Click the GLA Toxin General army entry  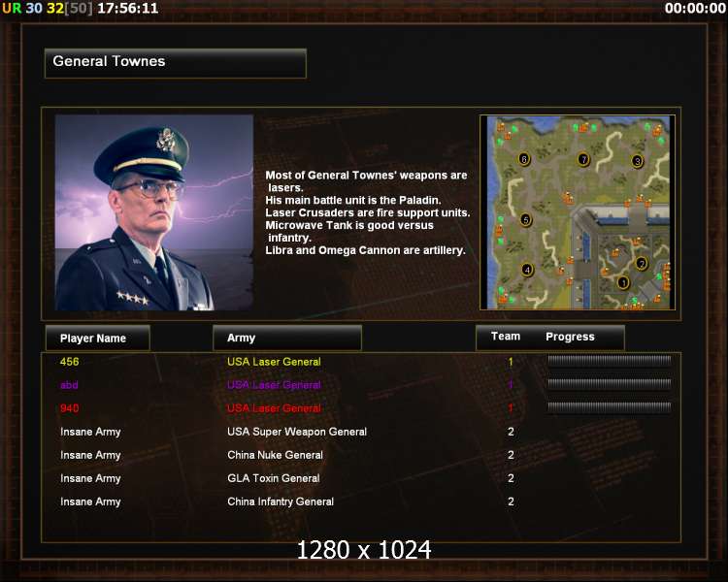click(274, 478)
